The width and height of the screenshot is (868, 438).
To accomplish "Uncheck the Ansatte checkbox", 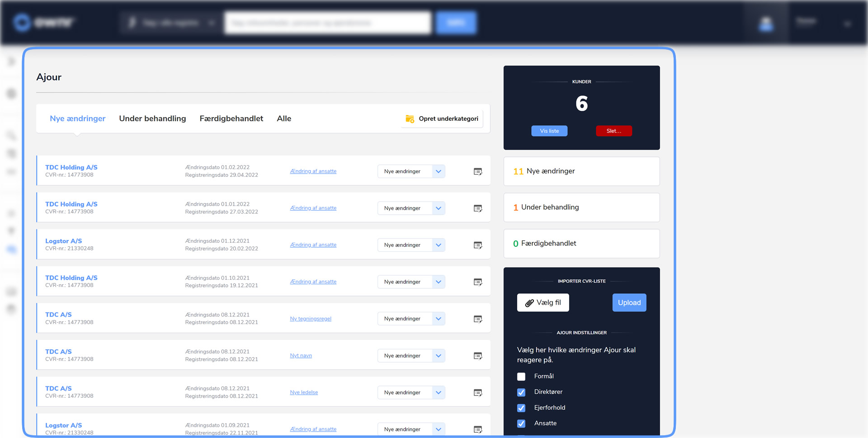I will (521, 424).
